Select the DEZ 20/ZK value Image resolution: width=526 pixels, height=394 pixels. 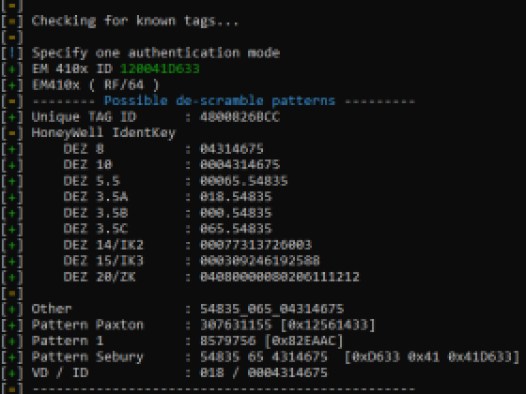point(280,277)
